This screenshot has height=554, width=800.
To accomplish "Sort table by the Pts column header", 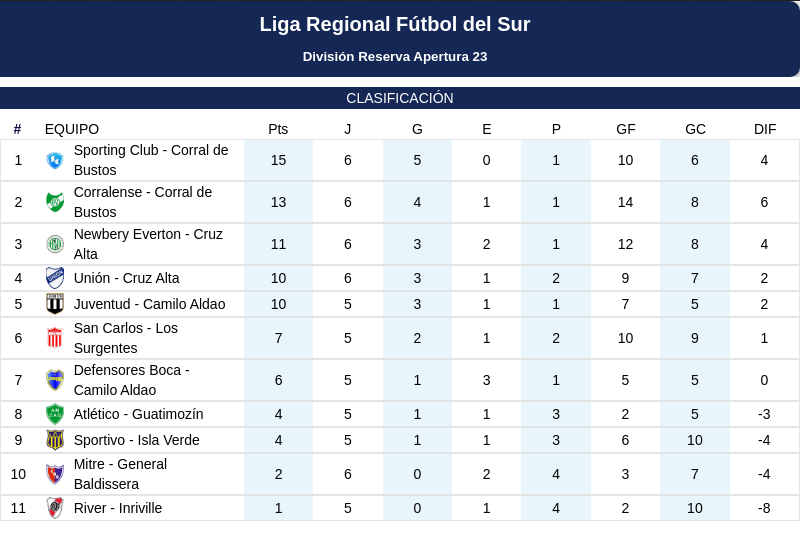I will point(278,129).
